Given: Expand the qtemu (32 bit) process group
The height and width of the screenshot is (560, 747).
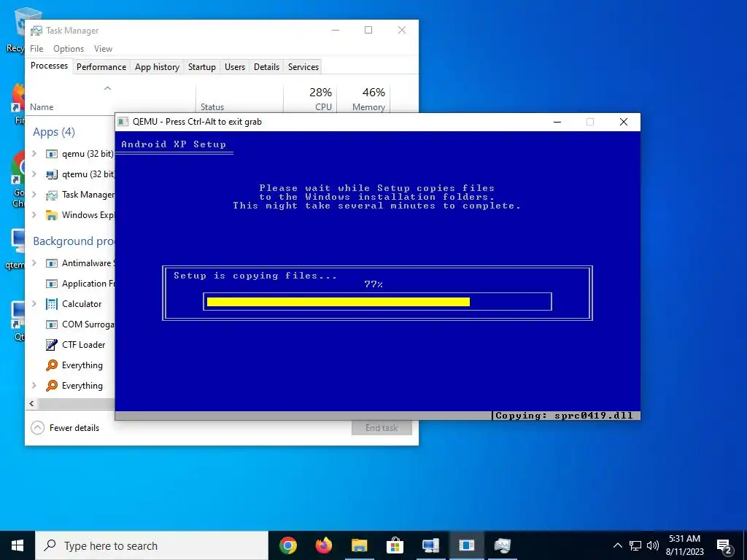Looking at the screenshot, I should click(34, 174).
